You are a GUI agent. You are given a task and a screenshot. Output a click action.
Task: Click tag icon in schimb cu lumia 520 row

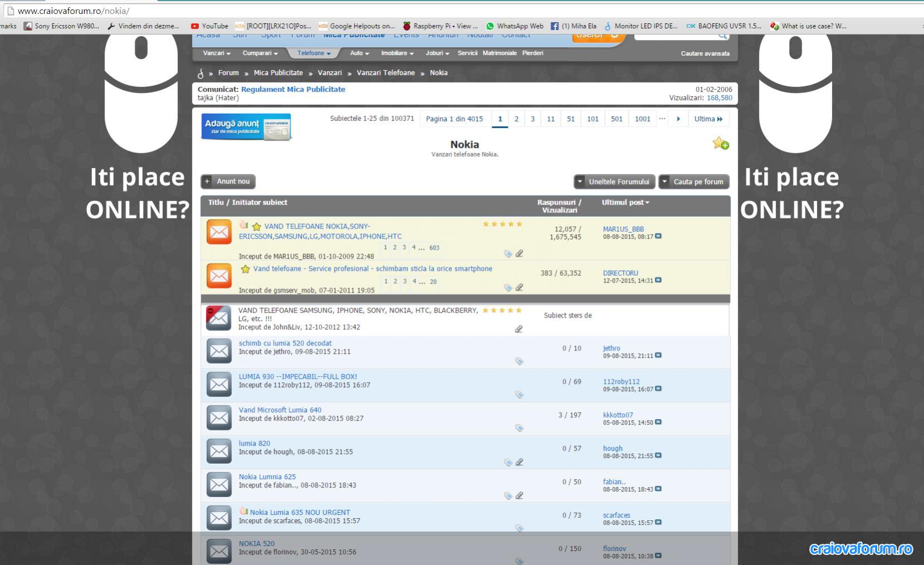[519, 361]
